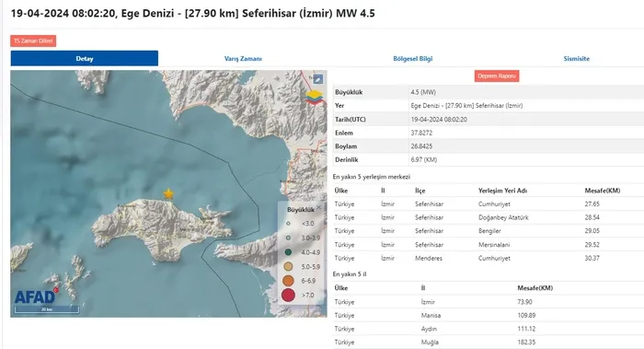
Task: Click the 182.35 distance value
Action: tap(526, 342)
